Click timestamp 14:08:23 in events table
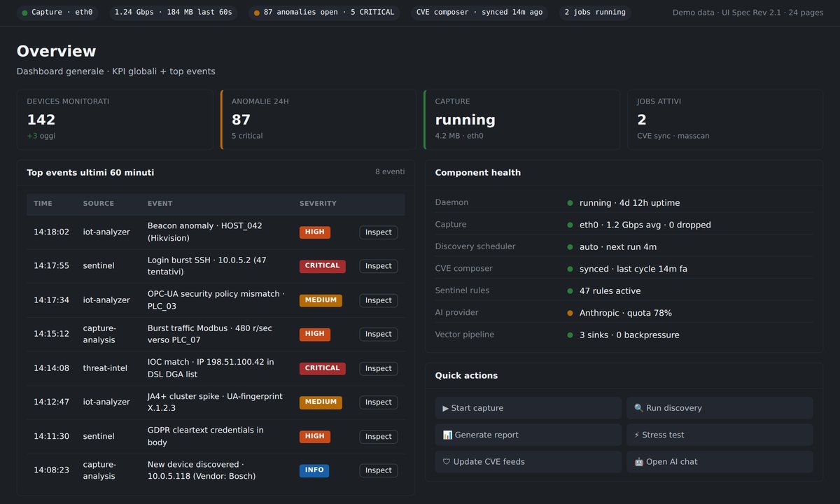The height and width of the screenshot is (504, 840). point(51,470)
